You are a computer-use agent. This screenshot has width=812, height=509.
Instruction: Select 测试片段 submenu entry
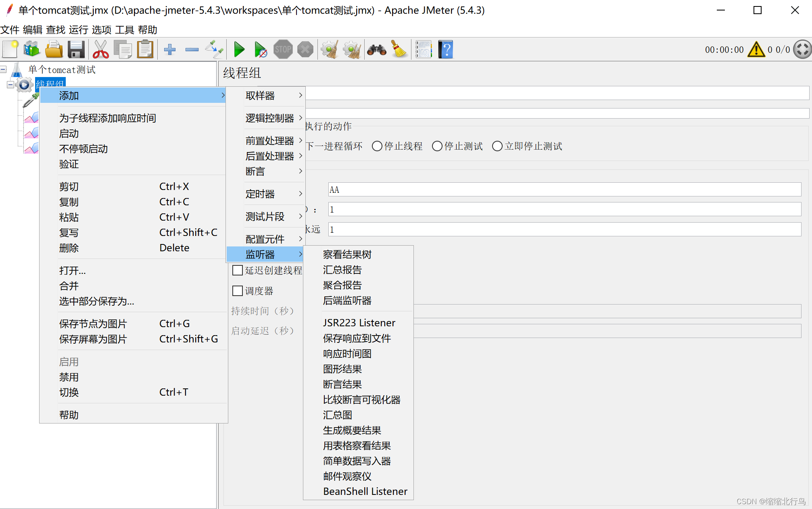coord(266,217)
